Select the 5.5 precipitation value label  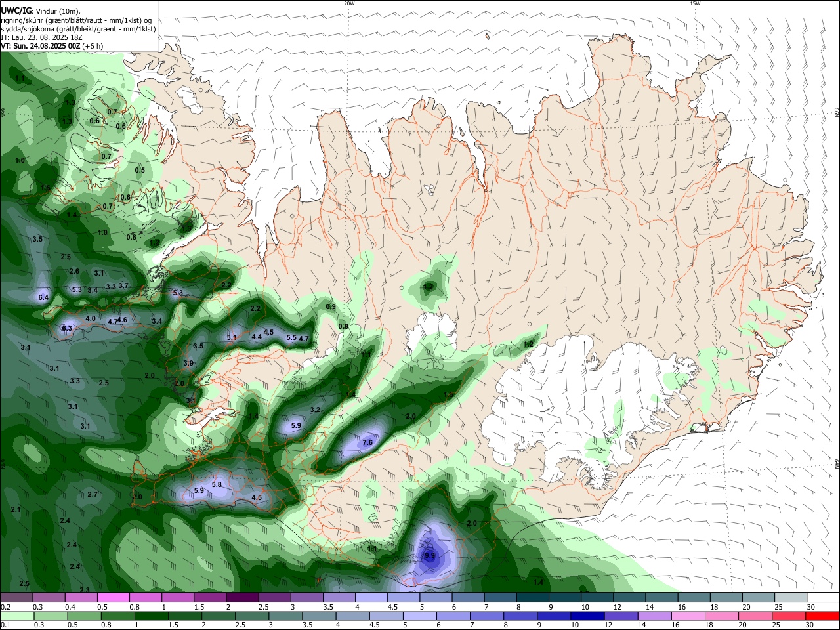[291, 337]
